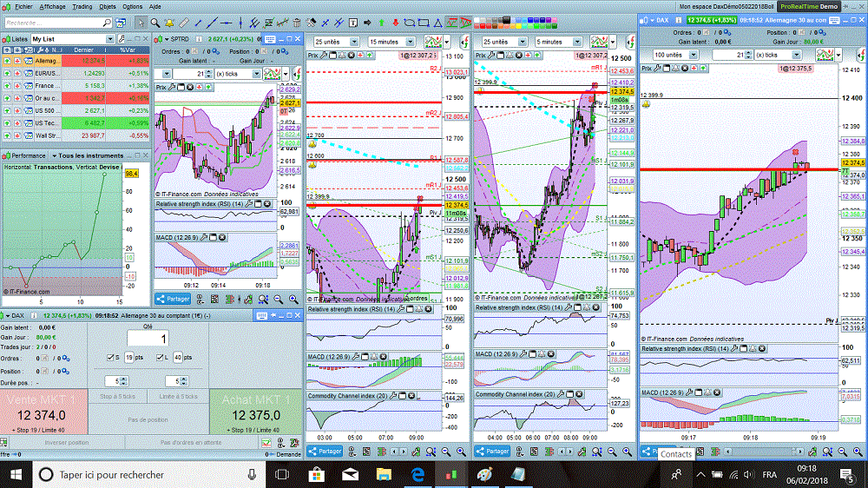This screenshot has height=488, width=868.
Task: Zoom in on the SPTRD chart
Action: [x=293, y=299]
